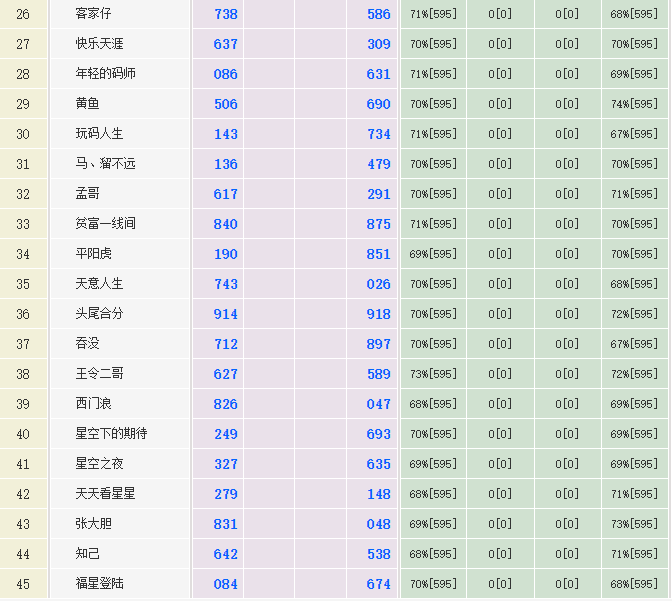Select the blue number 291 in 孟哥 row
672x601 pixels.
[x=378, y=194]
